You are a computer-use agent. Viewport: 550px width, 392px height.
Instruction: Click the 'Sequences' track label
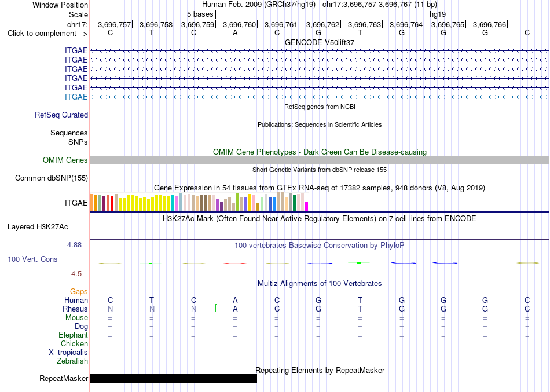[69, 133]
